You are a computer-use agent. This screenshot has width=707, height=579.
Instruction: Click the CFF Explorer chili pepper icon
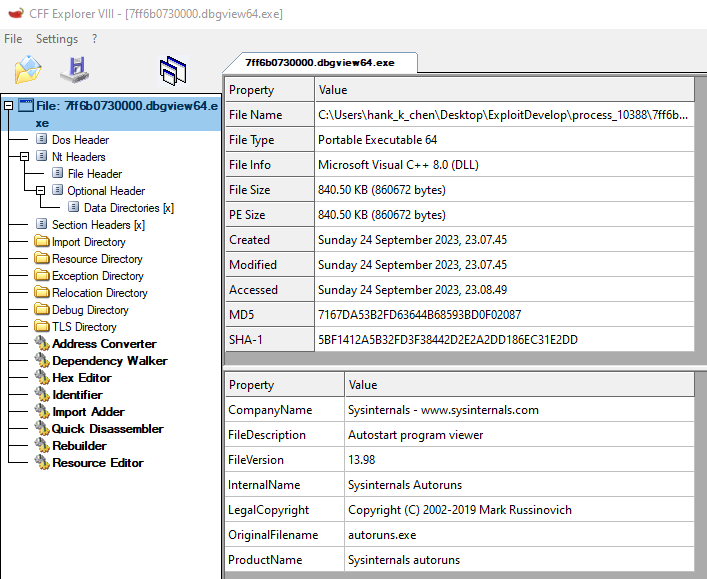16,14
